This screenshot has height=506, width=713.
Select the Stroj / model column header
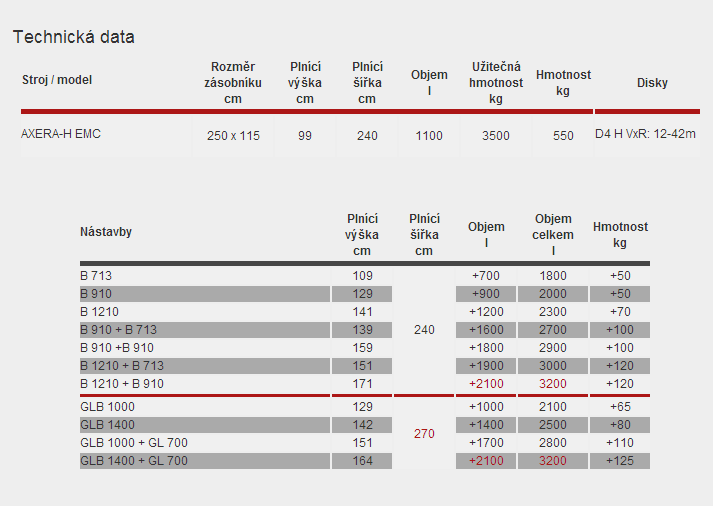tap(57, 80)
